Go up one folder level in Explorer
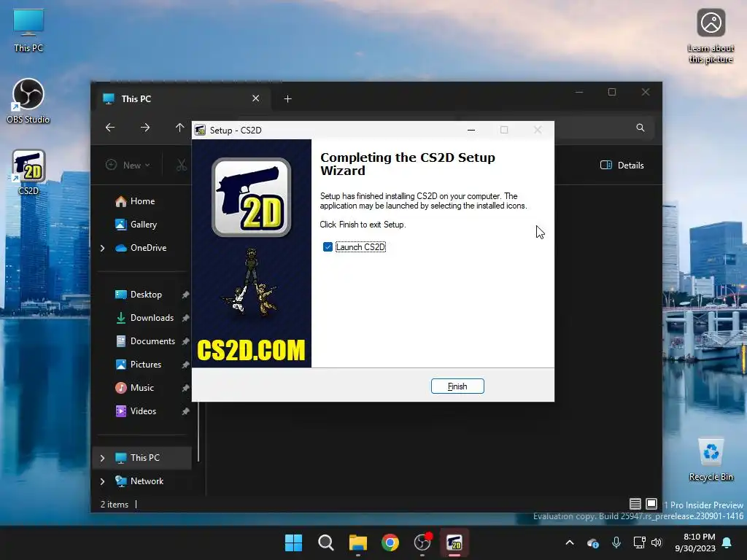The height and width of the screenshot is (560, 747). point(179,128)
